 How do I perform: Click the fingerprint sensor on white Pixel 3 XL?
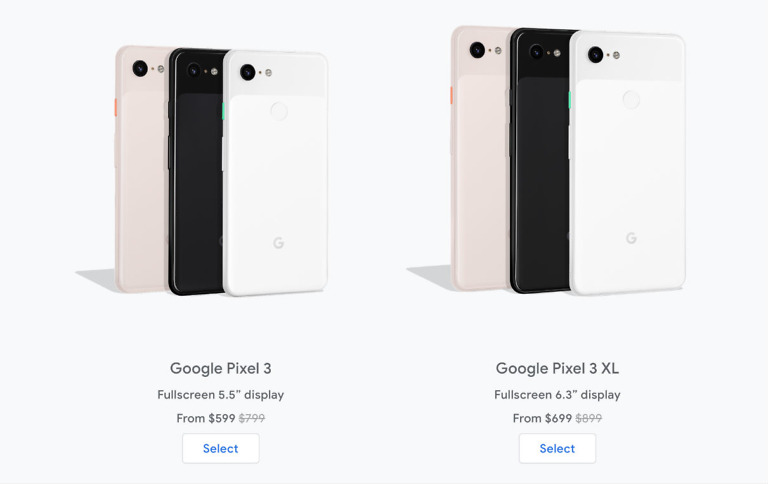click(x=631, y=99)
